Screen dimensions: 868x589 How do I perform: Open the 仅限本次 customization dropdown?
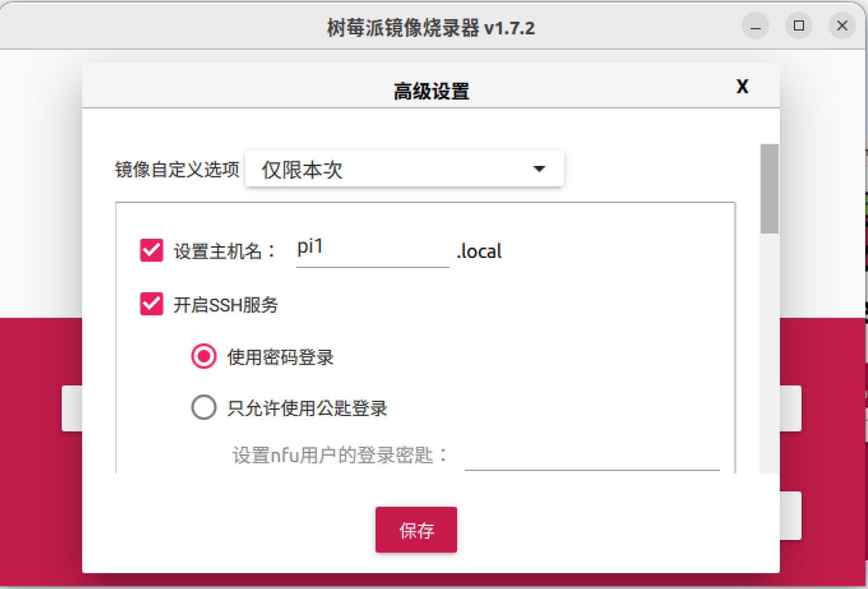coord(404,169)
